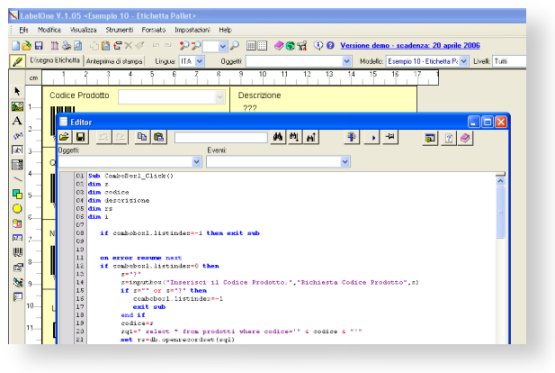The image size is (555, 373).
Task: Click the Save floppy icon in main toolbar
Action: 39,46
